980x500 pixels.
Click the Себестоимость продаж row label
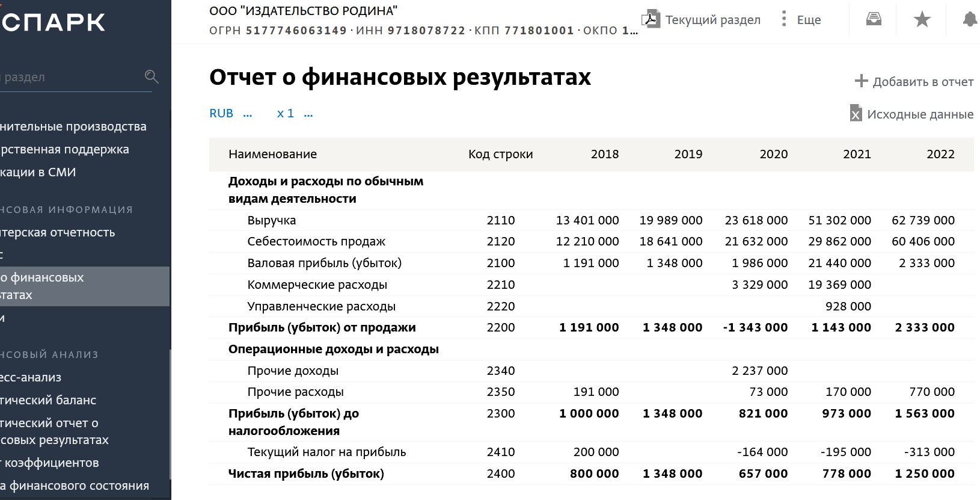pyautogui.click(x=316, y=241)
